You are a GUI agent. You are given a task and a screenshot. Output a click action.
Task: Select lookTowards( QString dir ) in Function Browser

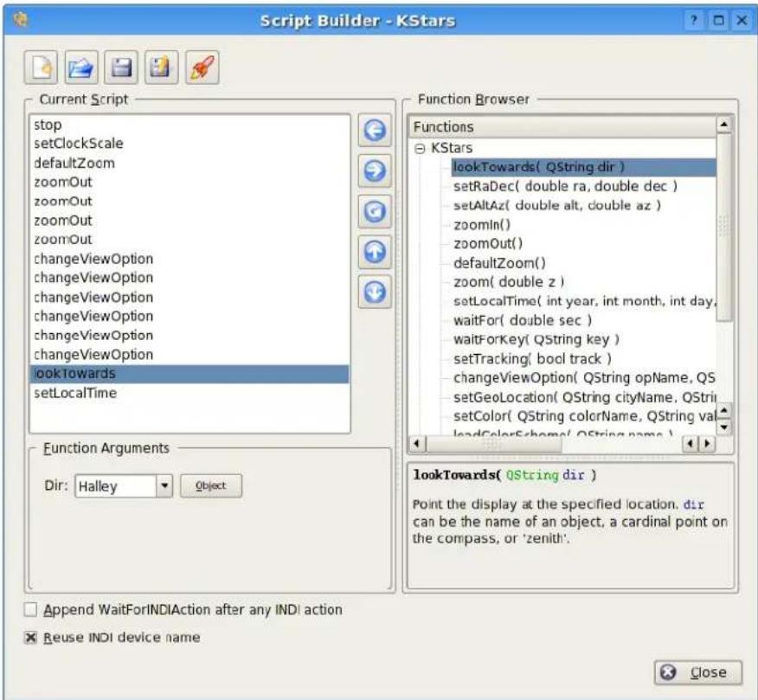[584, 167]
